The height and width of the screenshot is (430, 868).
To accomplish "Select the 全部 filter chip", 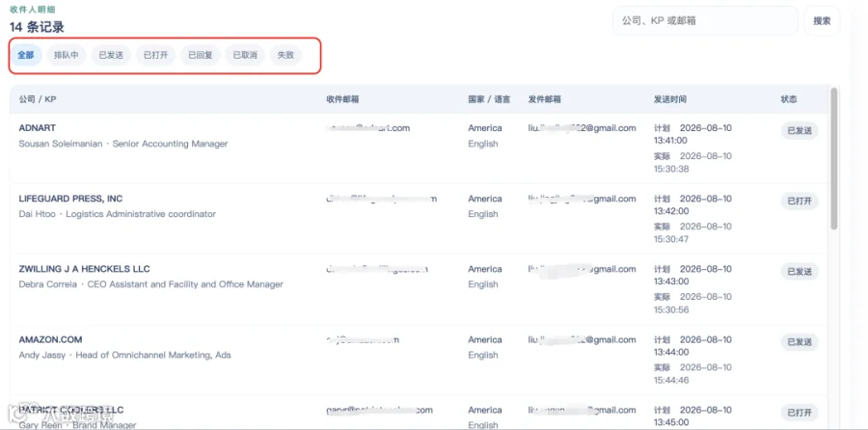I will click(x=26, y=55).
